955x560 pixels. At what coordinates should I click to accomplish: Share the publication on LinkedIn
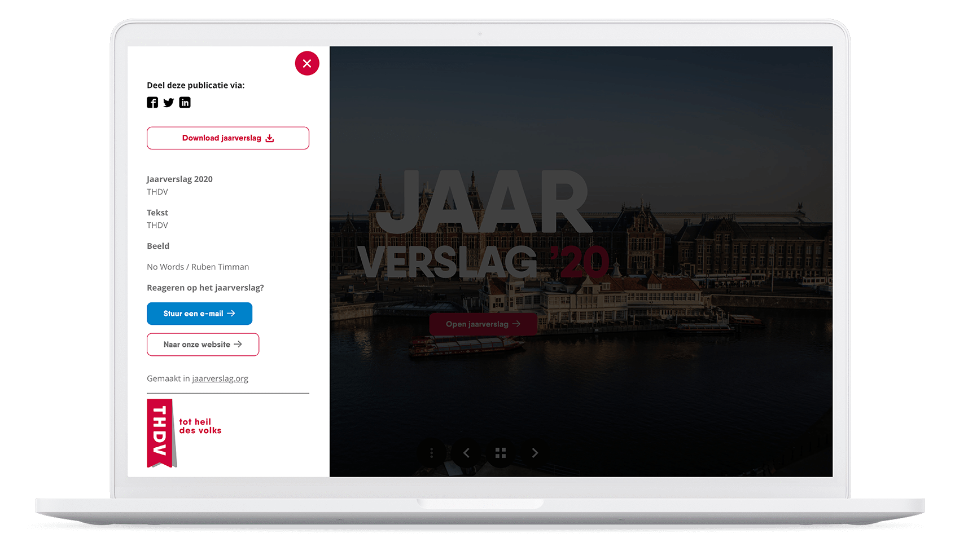pos(185,103)
